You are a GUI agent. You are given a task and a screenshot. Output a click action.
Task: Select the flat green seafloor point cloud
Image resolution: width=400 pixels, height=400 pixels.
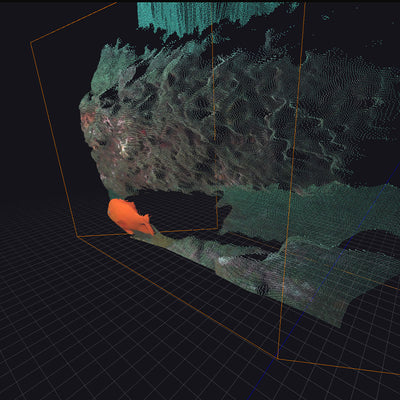click(310, 210)
